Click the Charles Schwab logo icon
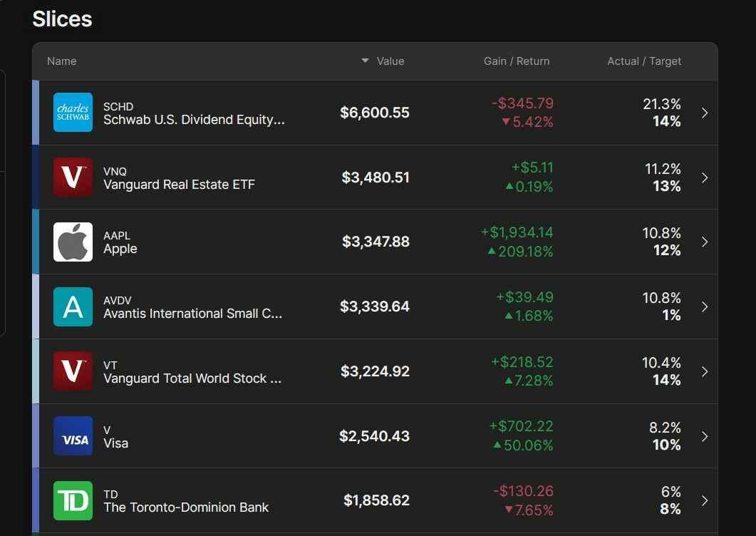The height and width of the screenshot is (536, 756). (73, 113)
